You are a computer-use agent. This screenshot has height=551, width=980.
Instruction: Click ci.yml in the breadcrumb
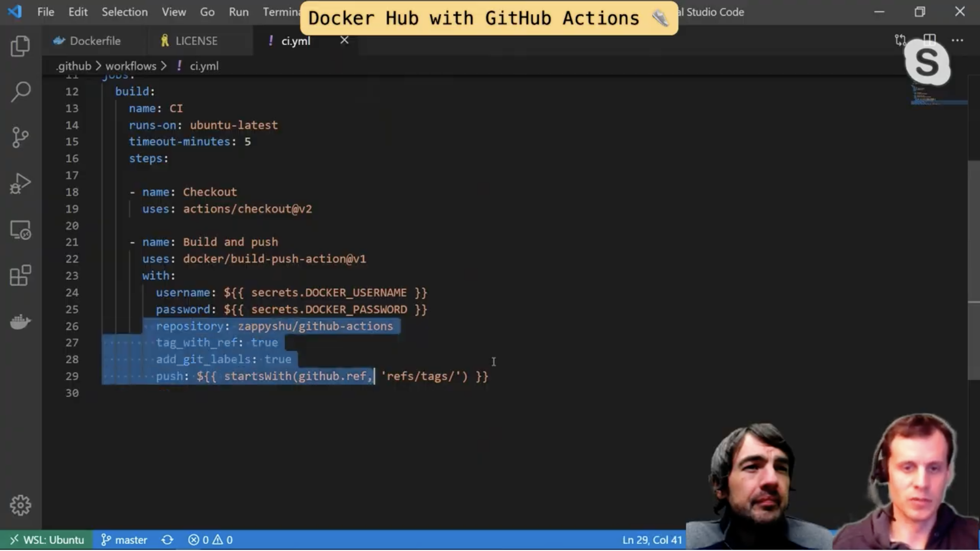point(204,66)
